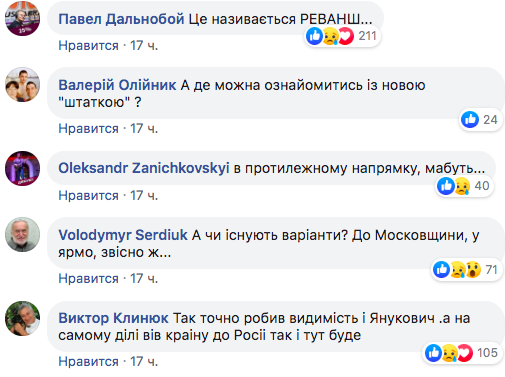Click the crying emoji on Павел Дальнобой's comment

point(331,36)
